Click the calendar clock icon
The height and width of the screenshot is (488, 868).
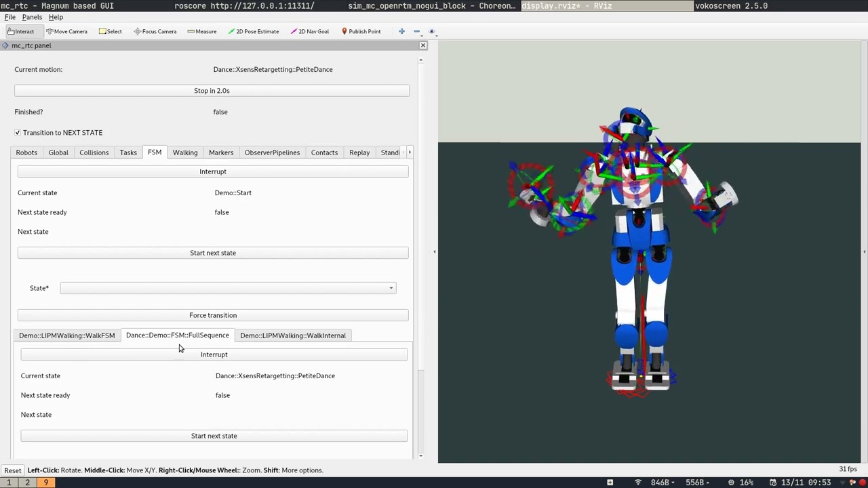pos(774,483)
